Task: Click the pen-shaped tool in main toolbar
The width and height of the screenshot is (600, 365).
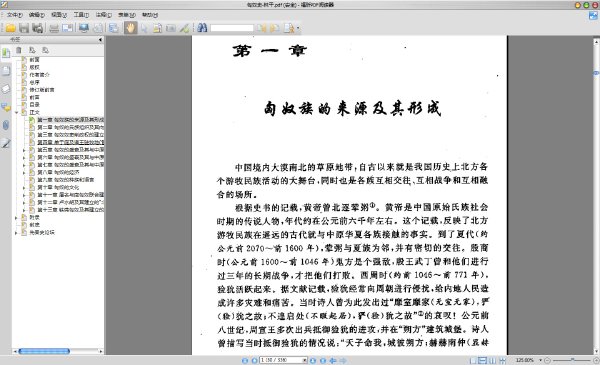Action: click(x=185, y=28)
